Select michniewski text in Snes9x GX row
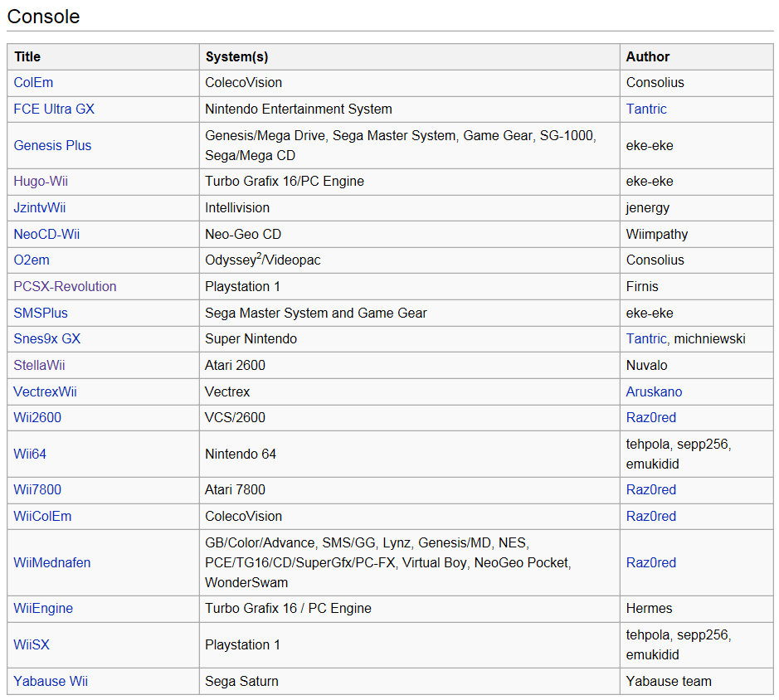The width and height of the screenshot is (779, 700). [x=709, y=339]
